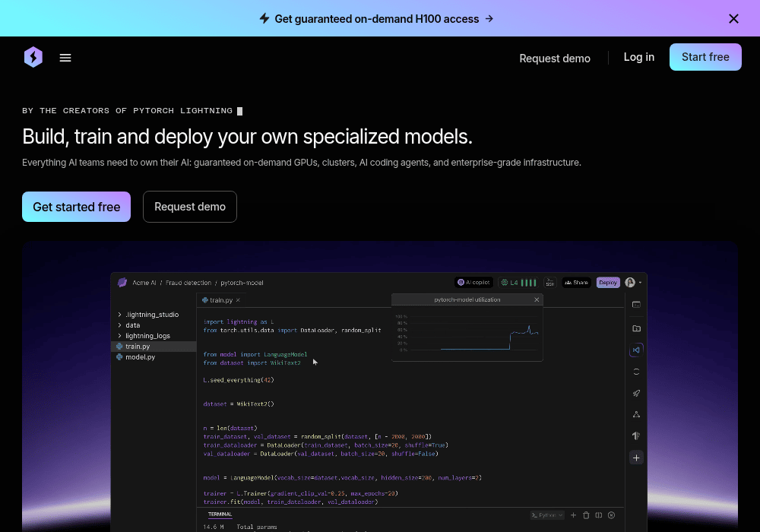Open the H100 on-demand access banner link
The image size is (760, 532).
click(377, 19)
